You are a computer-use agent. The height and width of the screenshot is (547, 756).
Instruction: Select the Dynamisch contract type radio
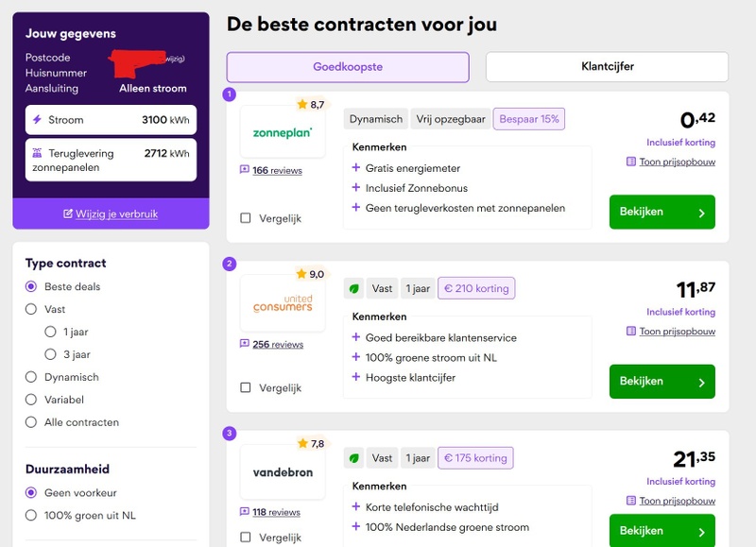pos(31,377)
